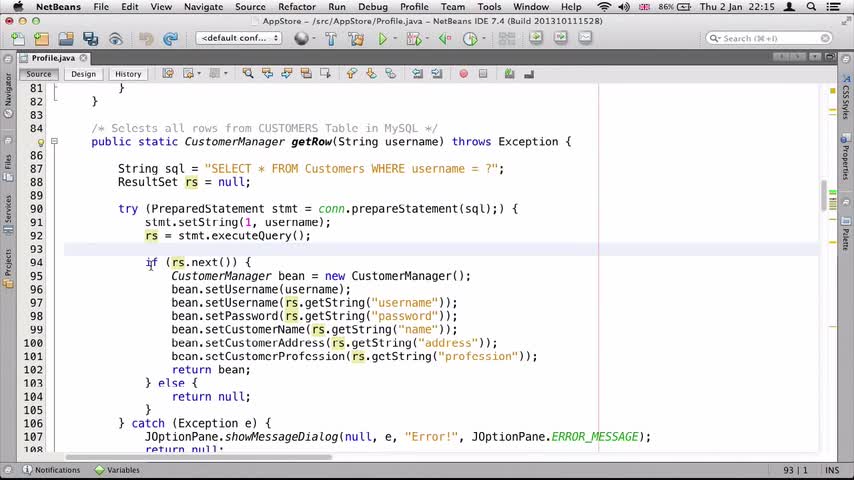Click Find Next Occurrence icon
Screen dimensions: 854x480
pyautogui.click(x=286, y=74)
